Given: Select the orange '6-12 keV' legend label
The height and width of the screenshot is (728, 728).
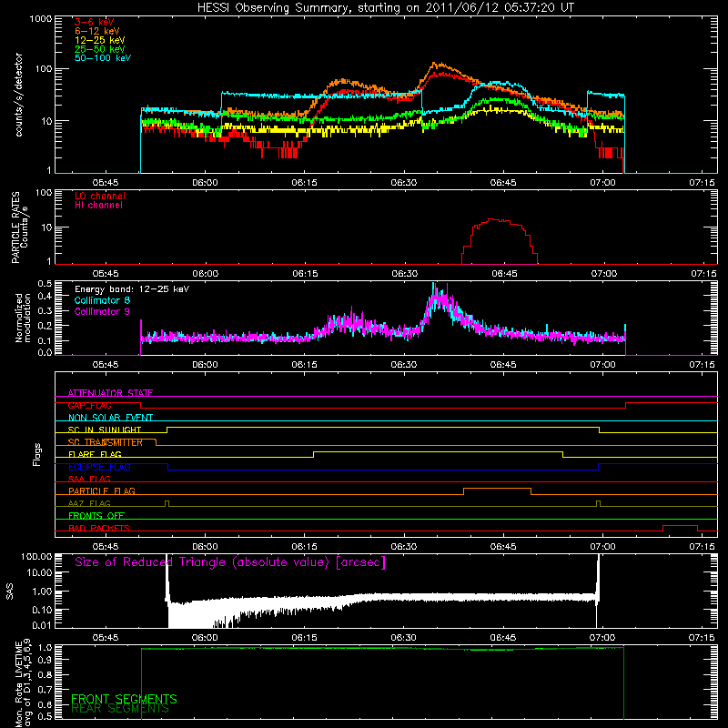Looking at the screenshot, I should tap(97, 31).
